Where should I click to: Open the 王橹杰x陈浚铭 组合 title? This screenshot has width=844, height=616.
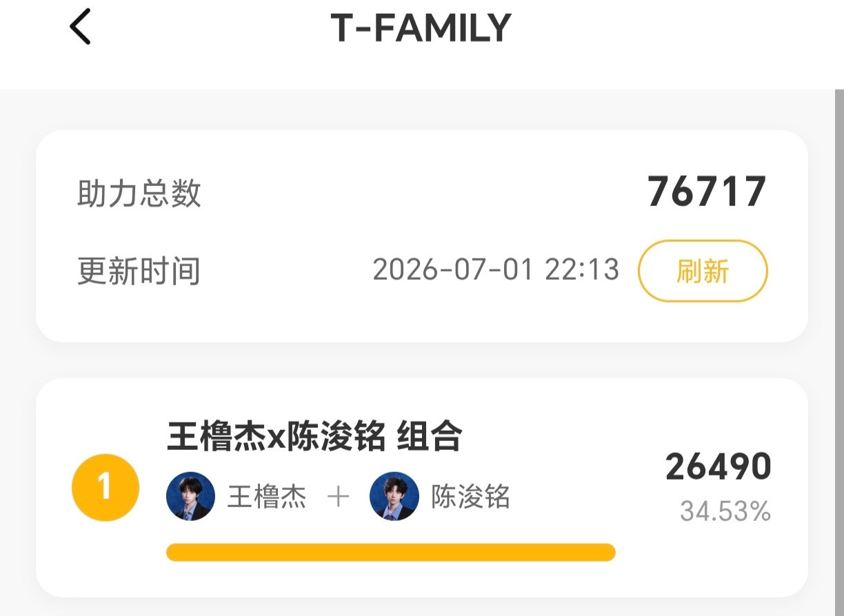coord(314,436)
